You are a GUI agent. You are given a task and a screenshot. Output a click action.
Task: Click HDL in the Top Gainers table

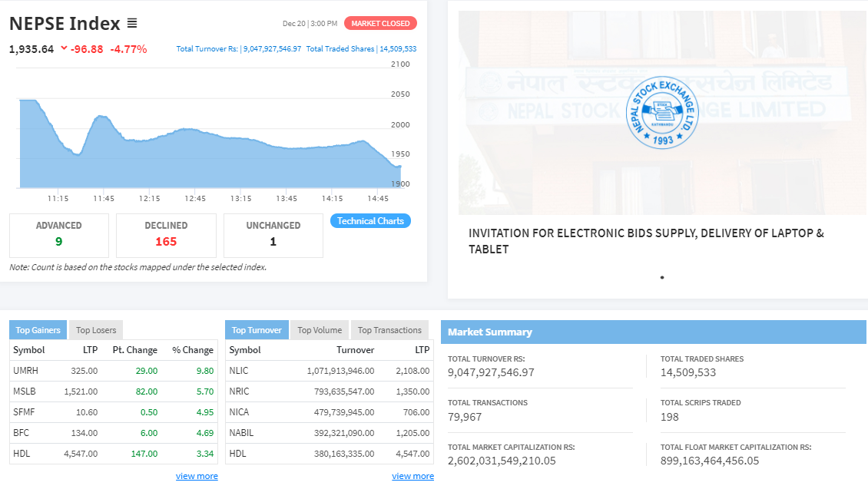pyautogui.click(x=22, y=454)
